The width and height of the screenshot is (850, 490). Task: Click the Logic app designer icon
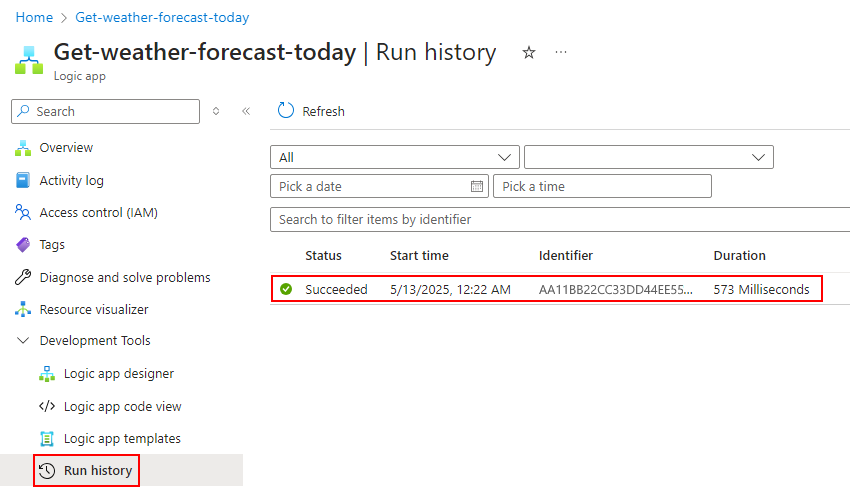pos(47,373)
